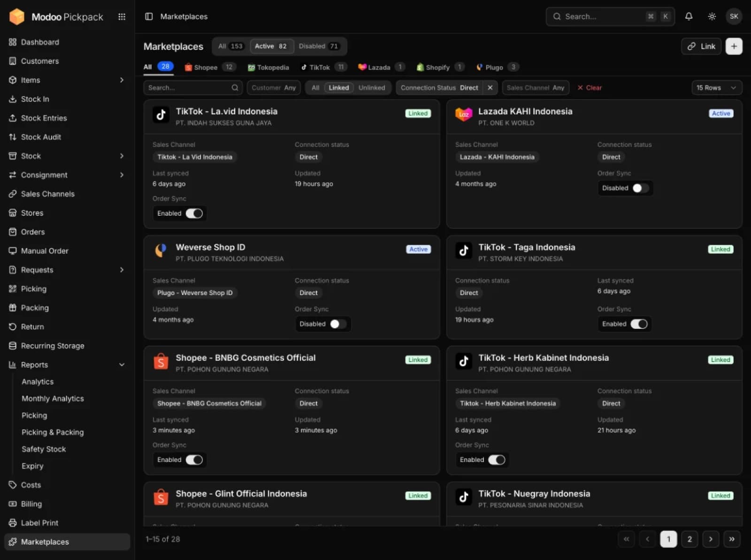Select the Shopee marketplace tab
The height and width of the screenshot is (560, 751).
(210, 67)
